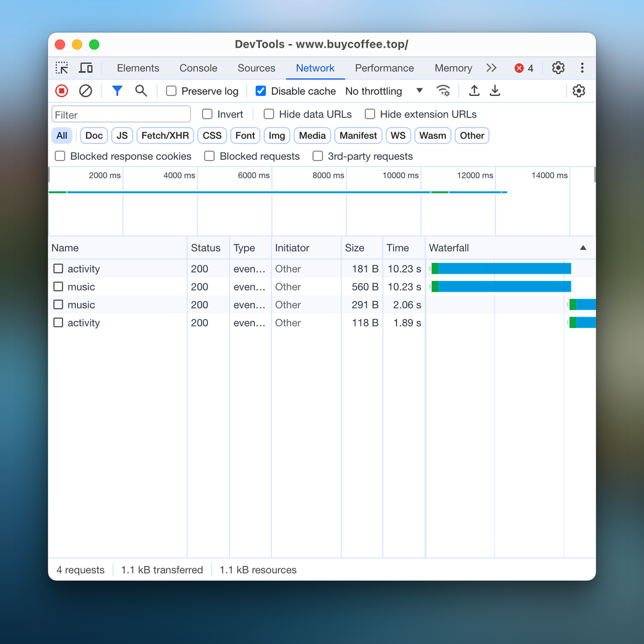Viewport: 644px width, 644px height.
Task: Open network search with magnifier icon
Action: [141, 91]
